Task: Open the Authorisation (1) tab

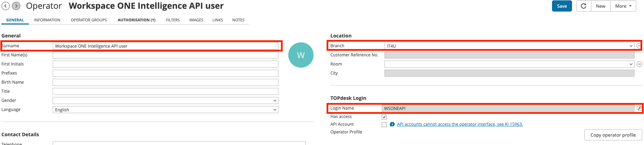Action: click(x=136, y=20)
